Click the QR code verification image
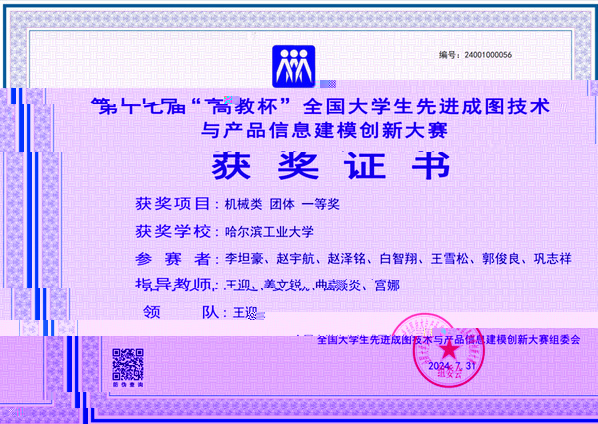This screenshot has height=424, width=598. pos(128,365)
